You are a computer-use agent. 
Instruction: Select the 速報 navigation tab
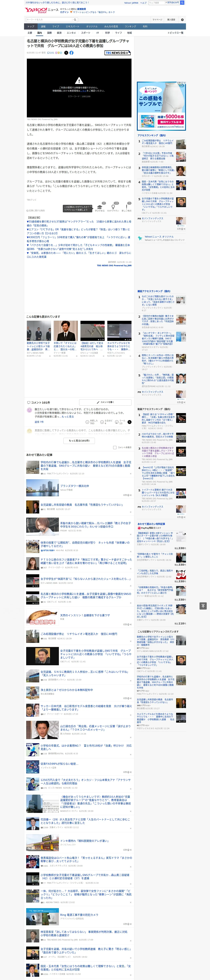pyautogui.click(x=43, y=26)
